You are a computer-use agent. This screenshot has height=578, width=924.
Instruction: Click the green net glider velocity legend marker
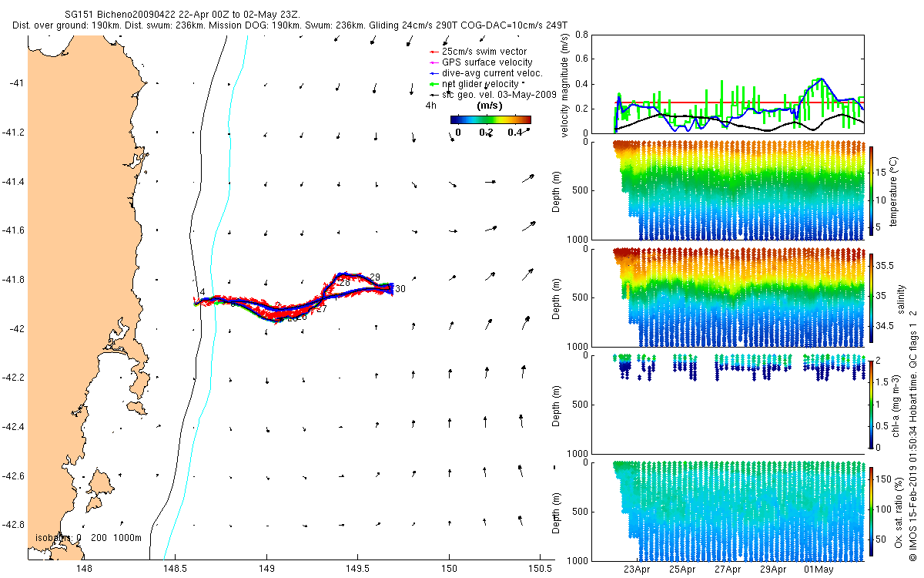click(435, 84)
